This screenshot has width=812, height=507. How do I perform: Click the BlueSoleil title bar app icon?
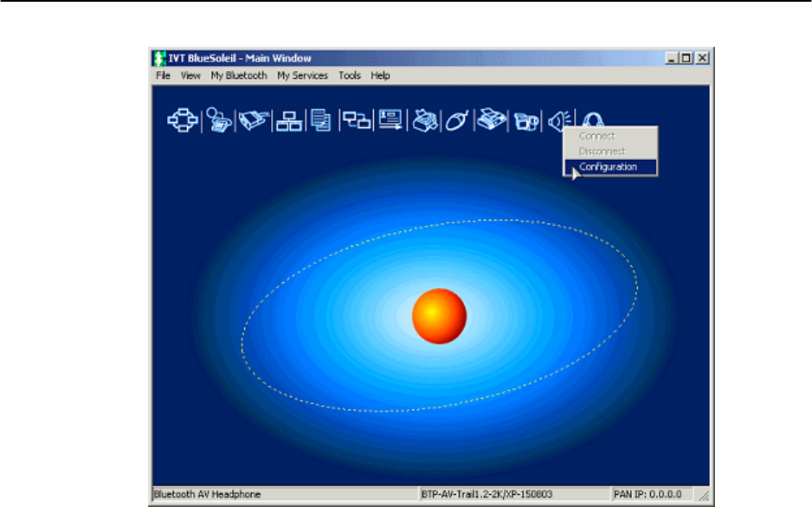pyautogui.click(x=159, y=59)
